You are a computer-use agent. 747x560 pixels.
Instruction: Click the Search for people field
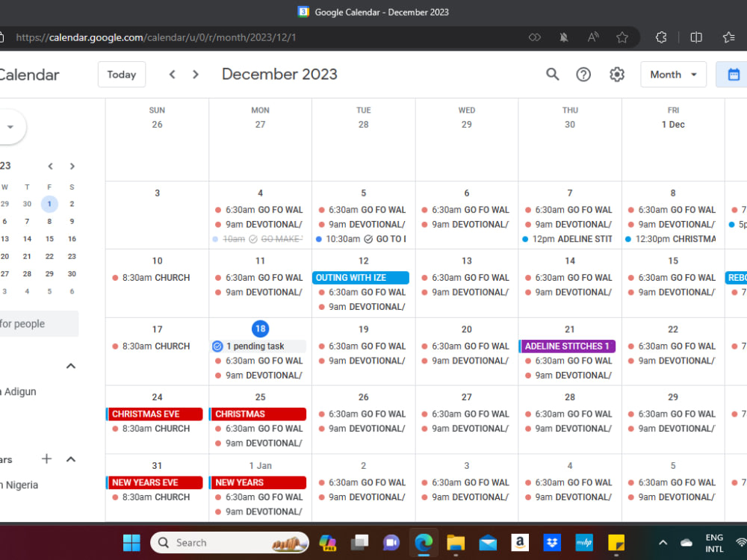click(x=38, y=324)
